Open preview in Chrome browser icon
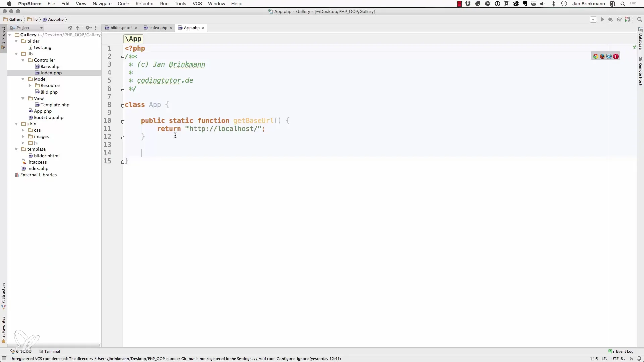The width and height of the screenshot is (644, 362). click(596, 56)
